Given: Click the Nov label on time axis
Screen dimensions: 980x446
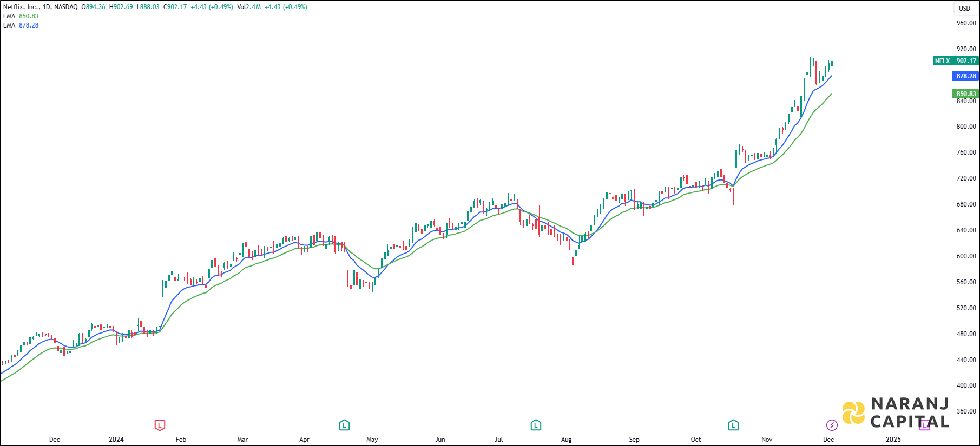Looking at the screenshot, I should click(x=767, y=440).
